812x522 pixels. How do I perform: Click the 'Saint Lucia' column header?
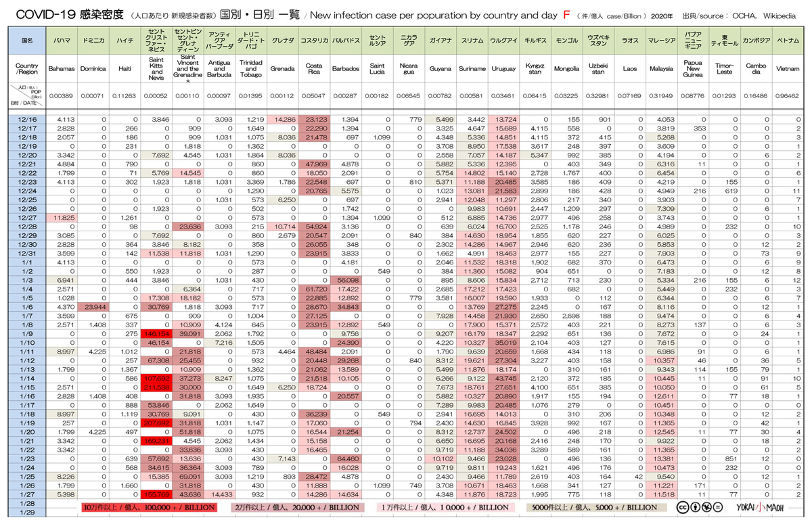pos(378,69)
